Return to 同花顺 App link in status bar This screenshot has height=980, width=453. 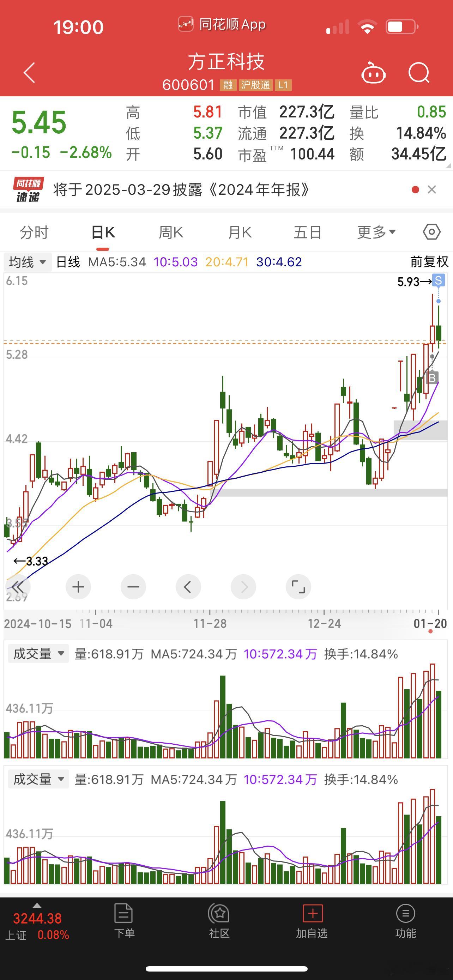(x=222, y=25)
